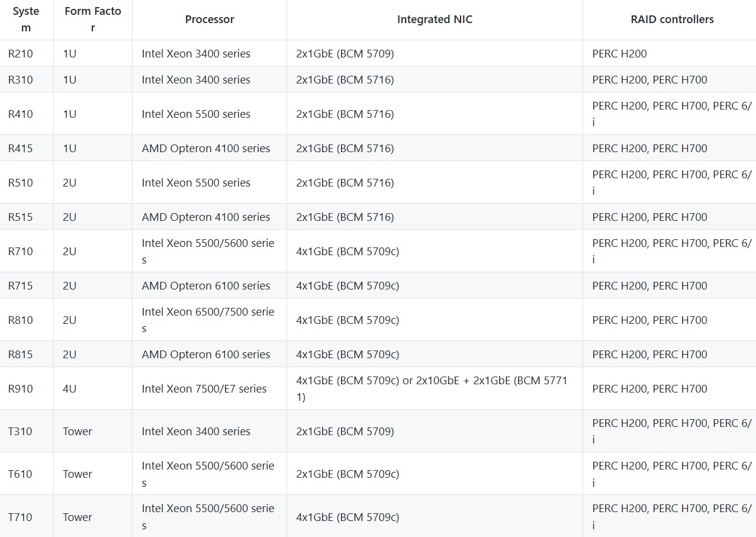This screenshot has height=537, width=756.
Task: Select the R710 system cell
Action: click(26, 251)
